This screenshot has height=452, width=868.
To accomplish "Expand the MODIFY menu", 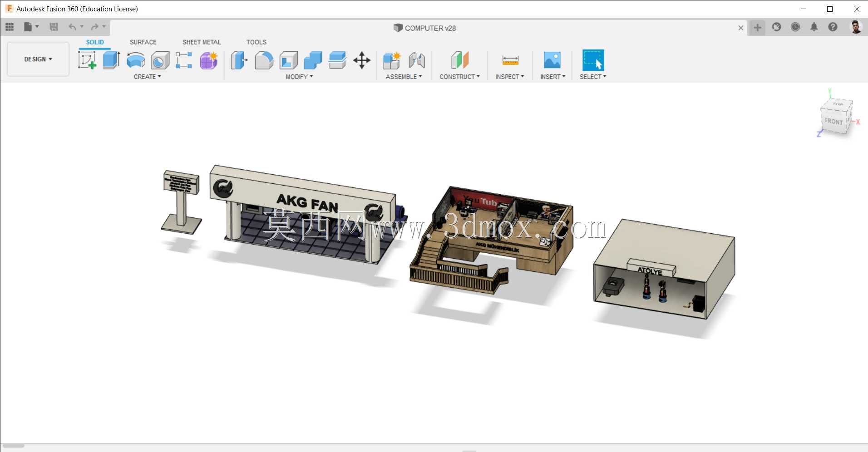I will click(299, 77).
